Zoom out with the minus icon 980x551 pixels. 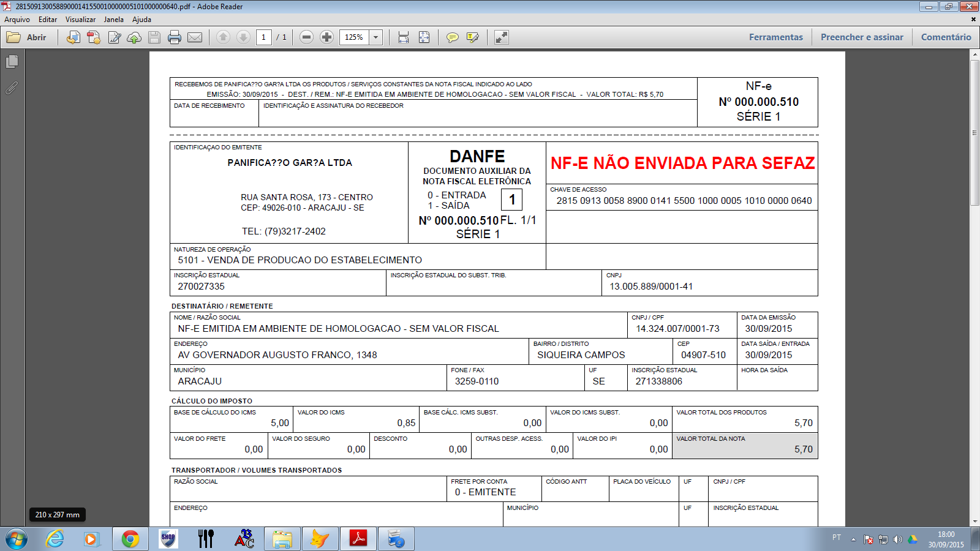click(x=307, y=37)
